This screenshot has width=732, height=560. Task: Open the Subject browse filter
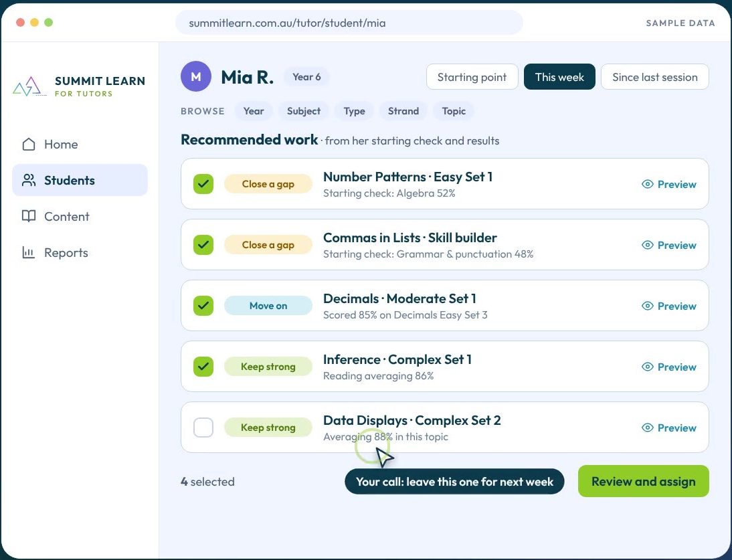(x=304, y=111)
